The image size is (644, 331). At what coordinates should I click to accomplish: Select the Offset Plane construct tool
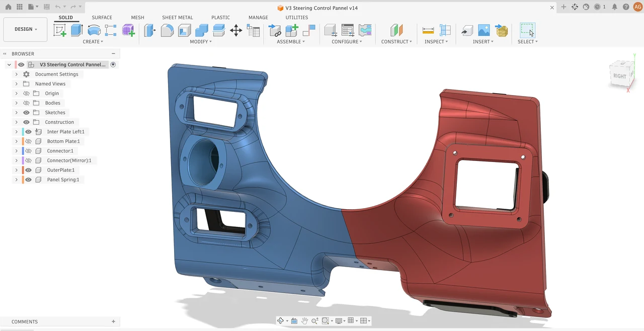[396, 30]
